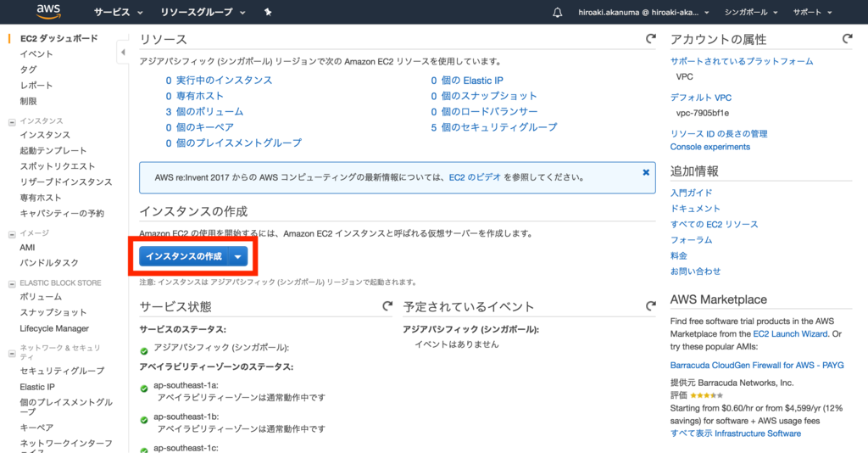Select EC2 ダッシュボード in sidebar

(x=58, y=38)
